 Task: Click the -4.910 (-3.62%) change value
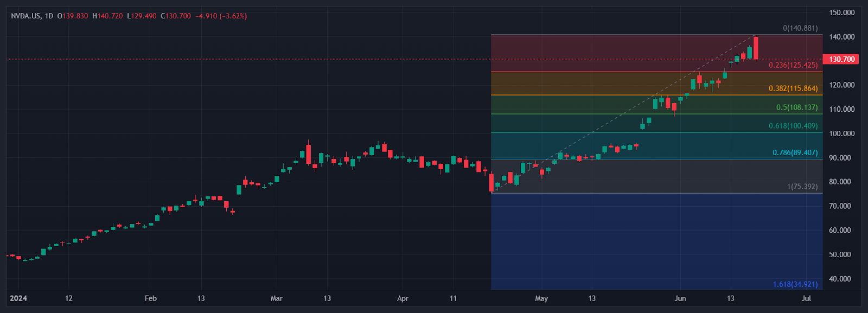[x=221, y=16]
